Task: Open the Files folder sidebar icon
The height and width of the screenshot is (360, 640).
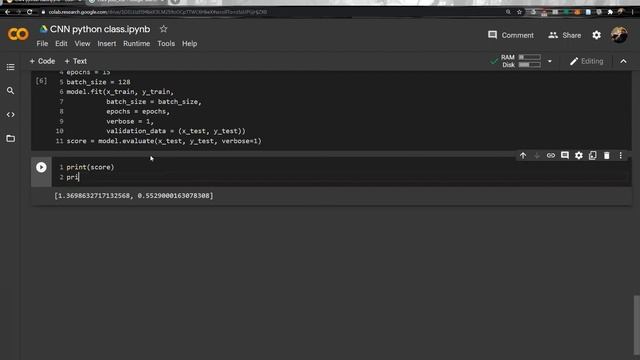Action: [11, 139]
